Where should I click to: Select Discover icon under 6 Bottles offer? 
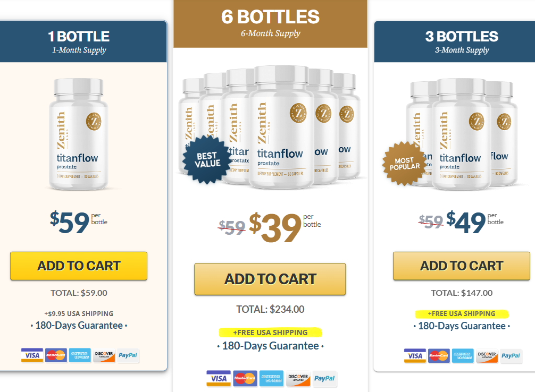pyautogui.click(x=298, y=378)
